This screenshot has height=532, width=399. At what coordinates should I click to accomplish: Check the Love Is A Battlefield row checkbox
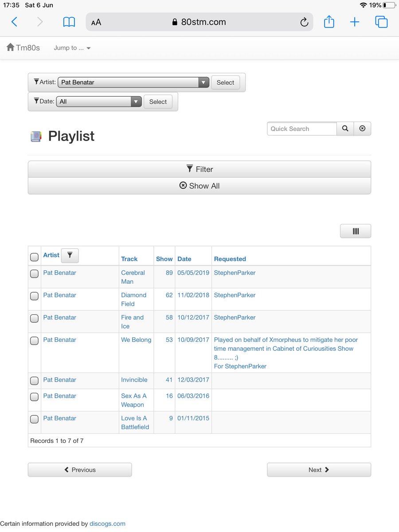(x=34, y=419)
